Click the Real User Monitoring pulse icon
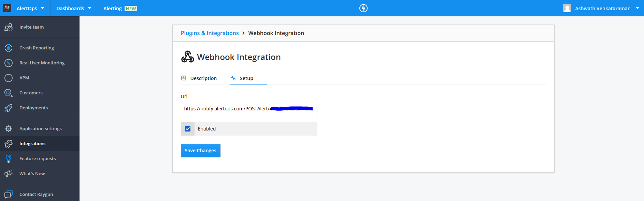The image size is (644, 201). pos(9,63)
